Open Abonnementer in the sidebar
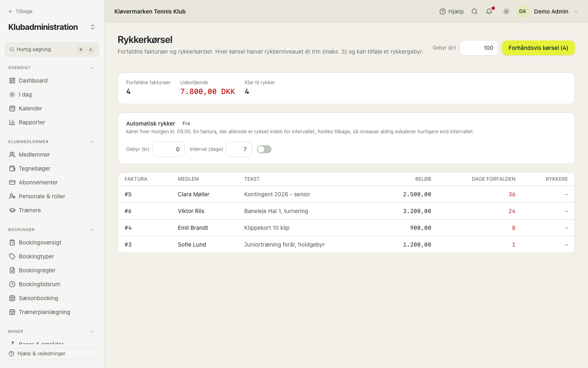Image resolution: width=588 pixels, height=368 pixels. tap(52, 182)
